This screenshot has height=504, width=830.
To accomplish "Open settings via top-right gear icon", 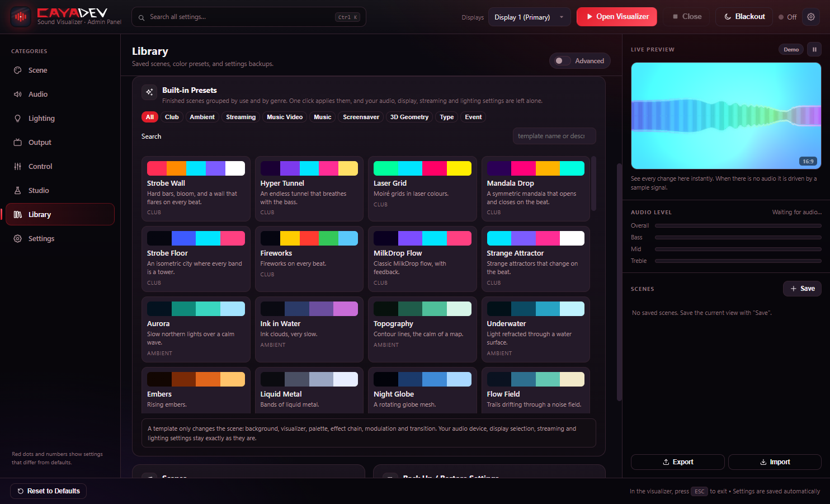I will (x=811, y=17).
